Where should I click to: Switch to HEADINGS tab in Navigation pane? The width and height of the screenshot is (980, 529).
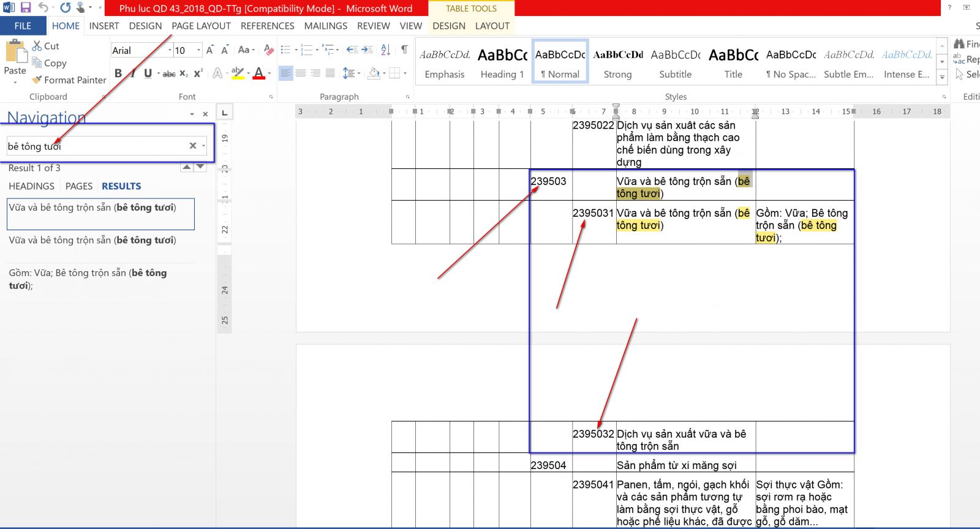click(x=31, y=186)
